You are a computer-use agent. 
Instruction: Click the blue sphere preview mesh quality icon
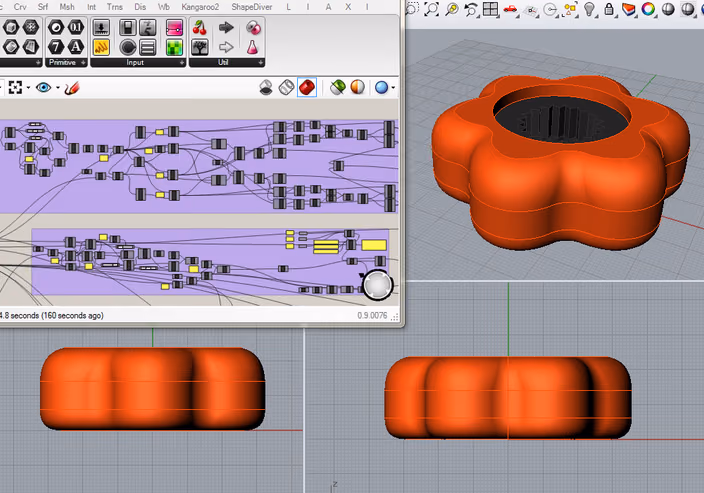pyautogui.click(x=382, y=88)
